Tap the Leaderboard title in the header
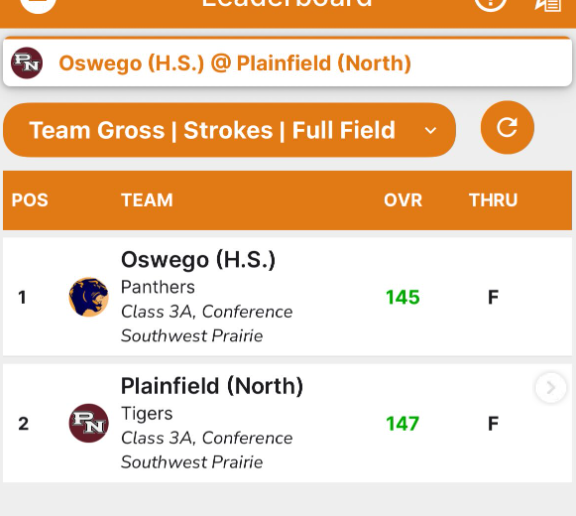576x516 pixels. click(287, 3)
